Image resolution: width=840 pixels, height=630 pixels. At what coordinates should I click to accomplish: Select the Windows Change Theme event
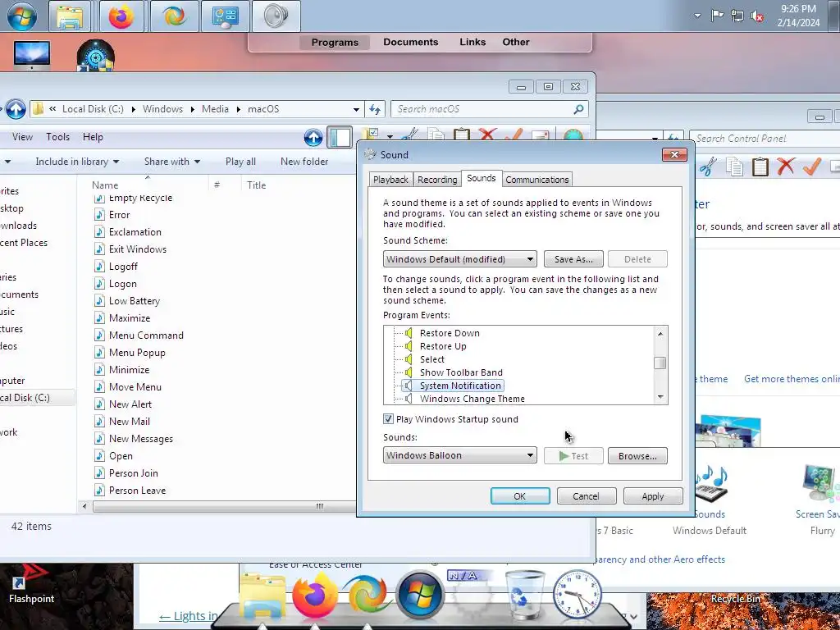click(472, 399)
